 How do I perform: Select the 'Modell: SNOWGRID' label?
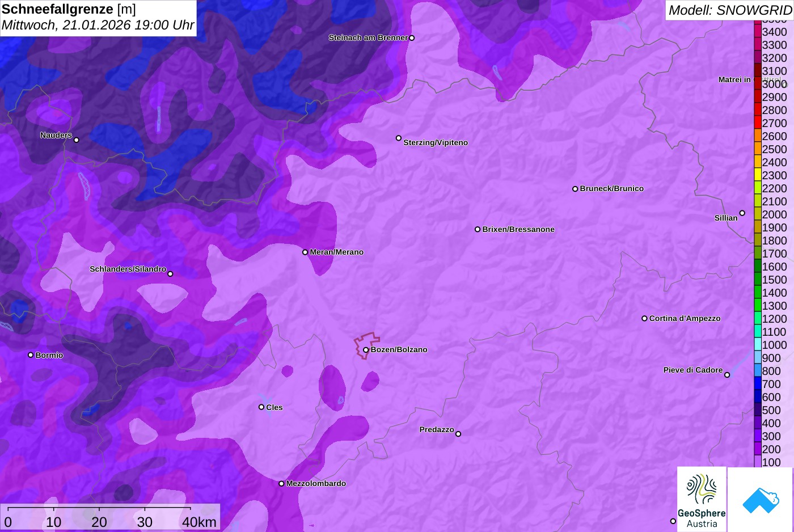tap(730, 10)
